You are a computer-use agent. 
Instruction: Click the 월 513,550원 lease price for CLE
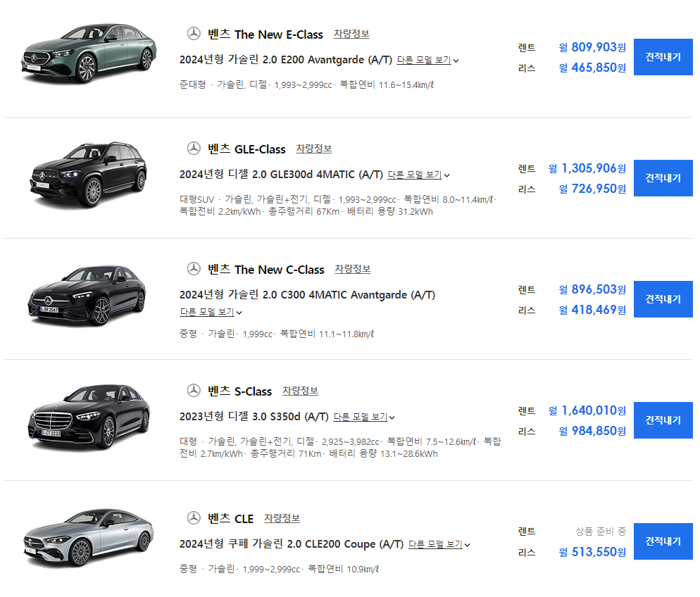pyautogui.click(x=592, y=553)
